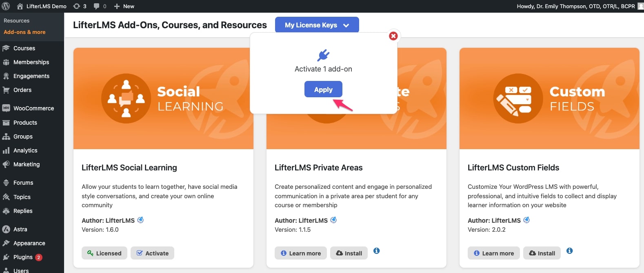Toggle Install for LifterLMS Private Areas
Image resolution: width=644 pixels, height=273 pixels.
[x=349, y=253]
